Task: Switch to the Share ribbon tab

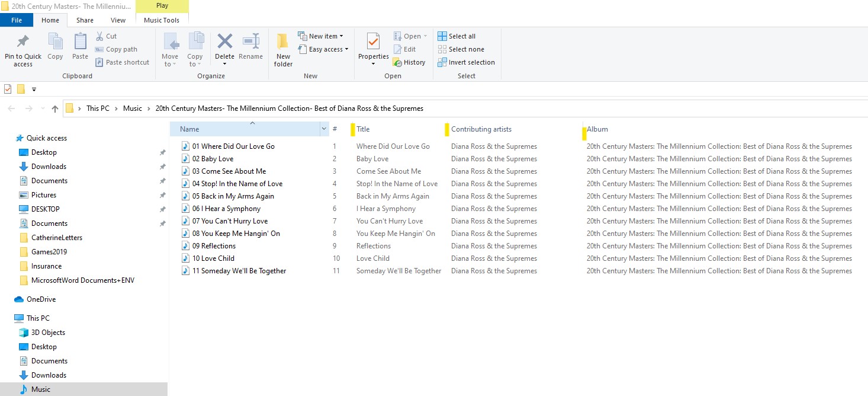Action: [x=85, y=20]
